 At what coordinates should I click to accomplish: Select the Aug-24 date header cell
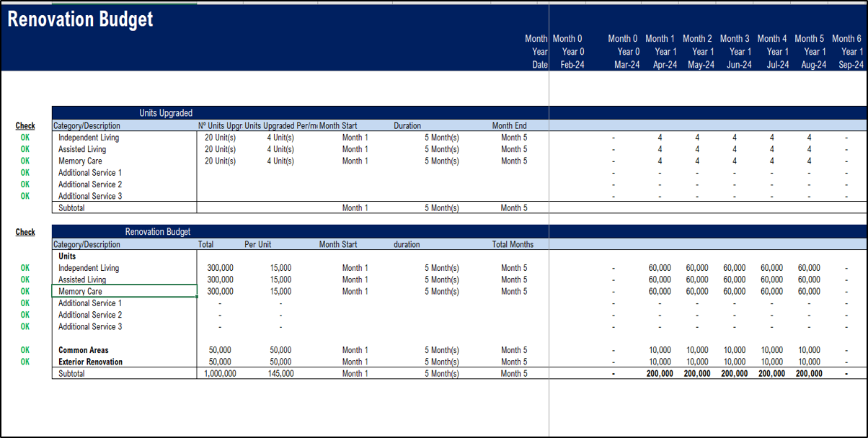(x=813, y=65)
